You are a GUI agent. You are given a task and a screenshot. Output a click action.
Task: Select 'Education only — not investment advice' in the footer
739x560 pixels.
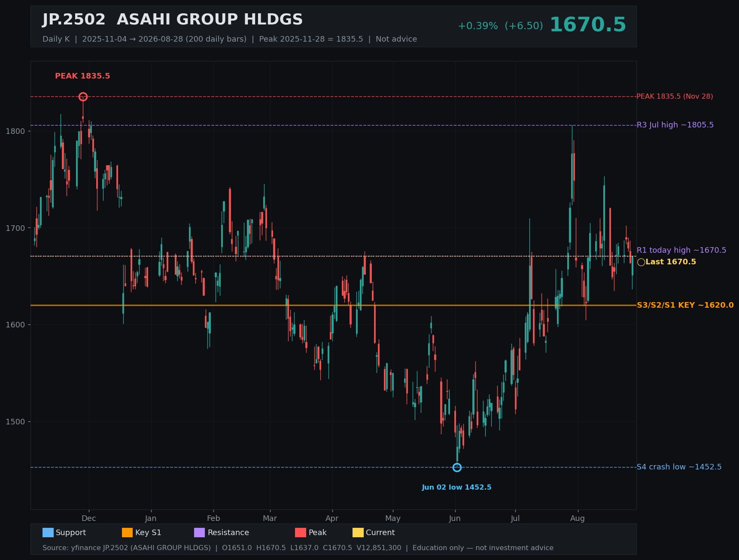pyautogui.click(x=483, y=548)
